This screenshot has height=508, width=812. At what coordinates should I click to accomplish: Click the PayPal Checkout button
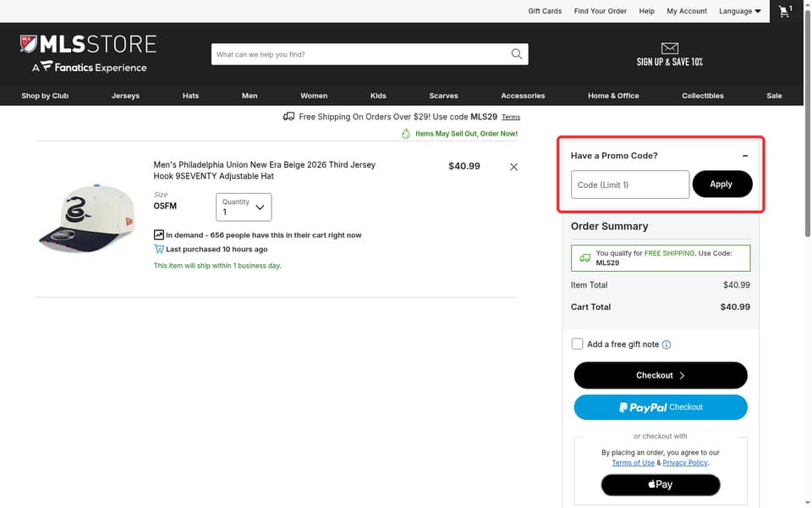[x=661, y=407]
